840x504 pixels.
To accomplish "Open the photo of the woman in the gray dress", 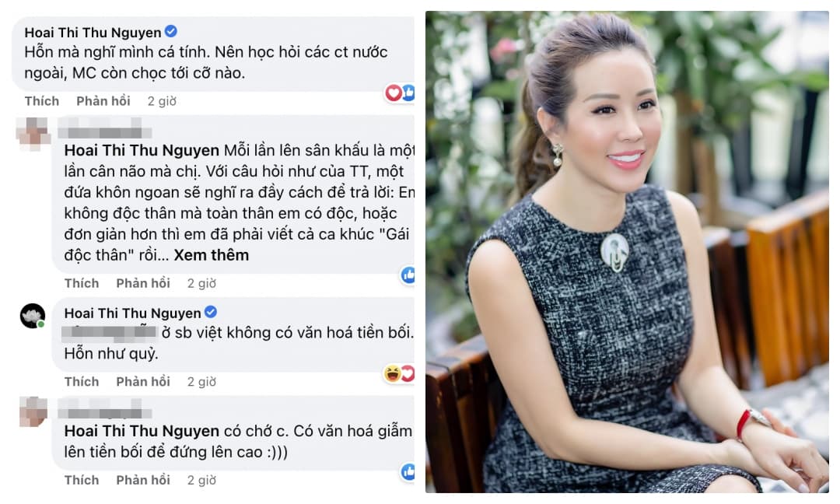I will click(627, 252).
